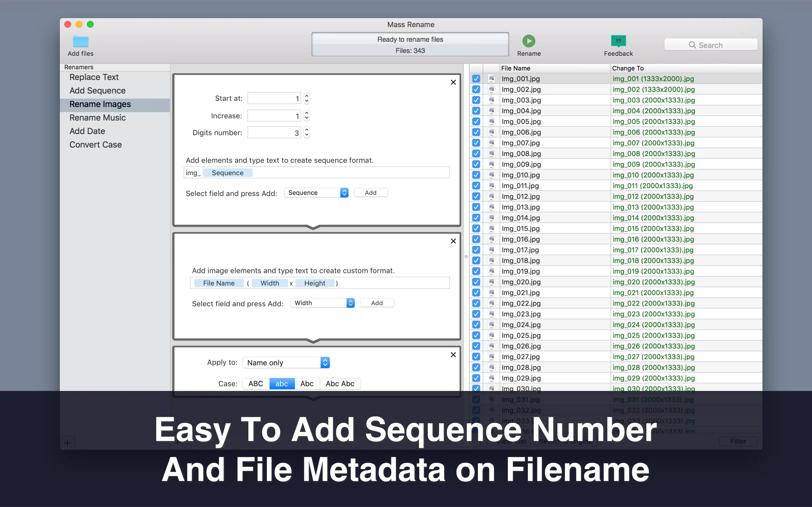Select the ABC uppercase case option
Viewport: 812px width, 507px height.
256,384
